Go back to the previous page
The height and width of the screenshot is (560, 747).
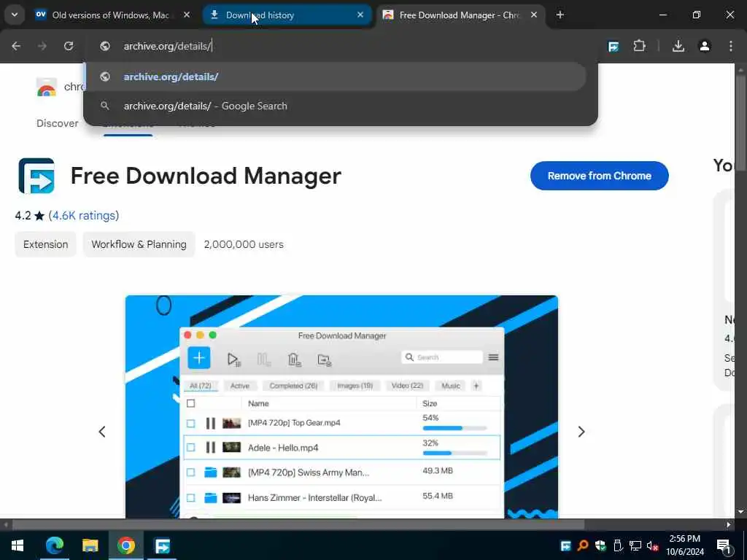tap(16, 46)
